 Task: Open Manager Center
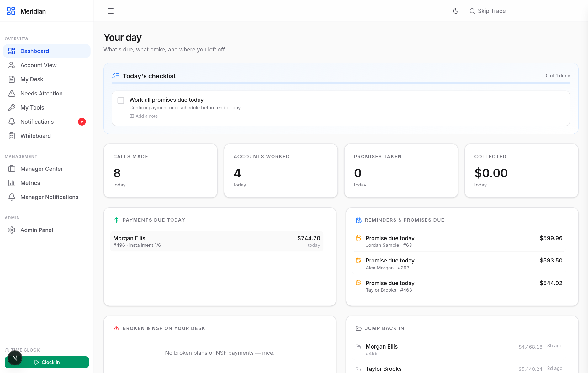(47, 169)
